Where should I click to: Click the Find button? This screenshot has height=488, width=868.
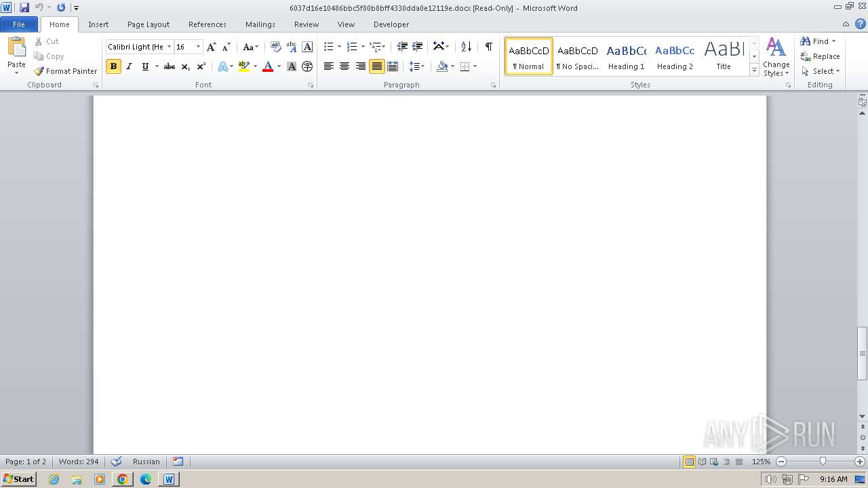pos(814,41)
